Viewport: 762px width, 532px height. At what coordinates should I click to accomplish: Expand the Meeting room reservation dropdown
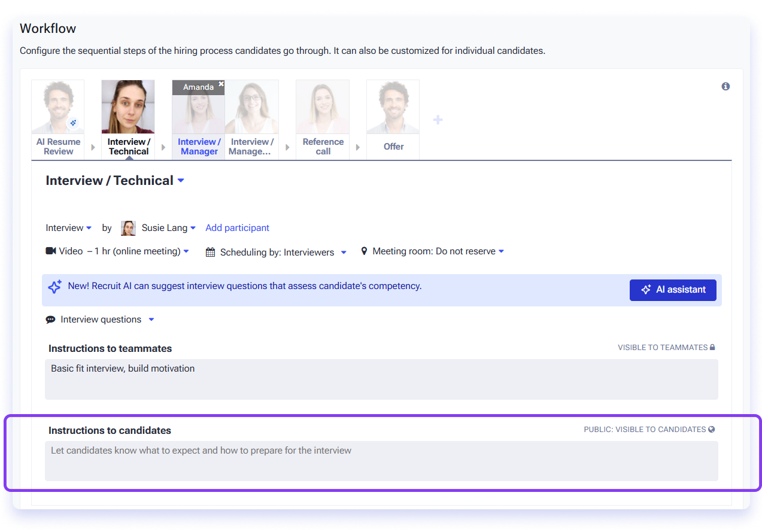[x=501, y=251]
